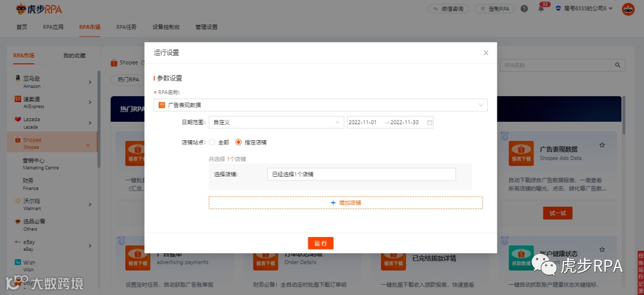This screenshot has width=644, height=295.
Task: Click the 选择店铺 field 已经选择1个店铺
Action: click(x=361, y=174)
